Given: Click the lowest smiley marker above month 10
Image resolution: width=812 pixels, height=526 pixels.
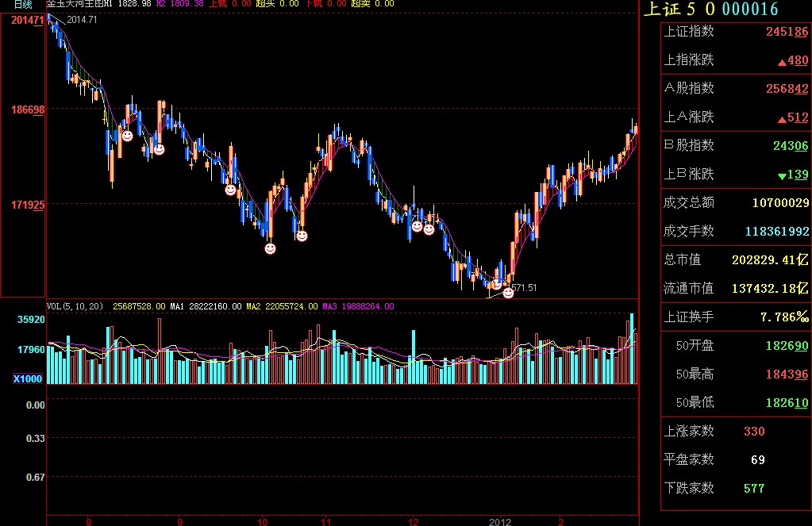Looking at the screenshot, I should [270, 248].
